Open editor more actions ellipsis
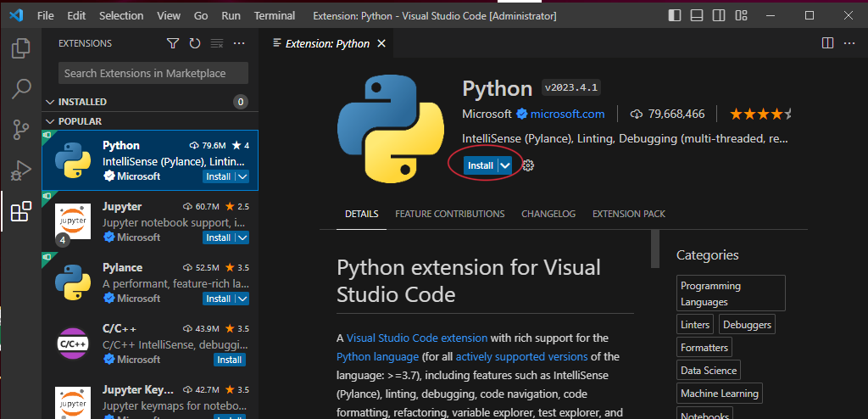868x419 pixels. point(849,43)
